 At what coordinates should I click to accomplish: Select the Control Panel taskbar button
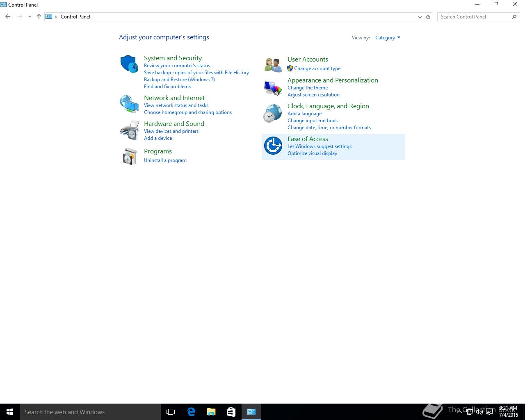[x=251, y=412]
